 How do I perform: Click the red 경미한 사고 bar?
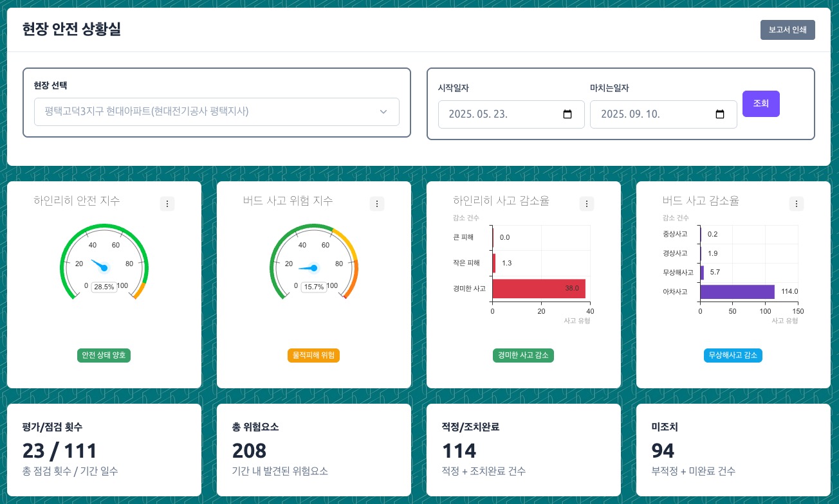pyautogui.click(x=539, y=289)
